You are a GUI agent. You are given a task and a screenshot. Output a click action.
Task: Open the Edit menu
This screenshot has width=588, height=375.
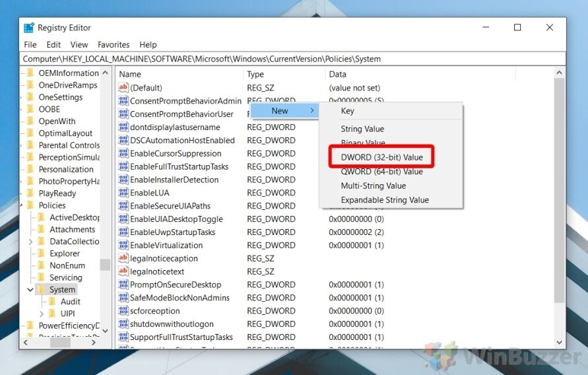click(x=53, y=45)
